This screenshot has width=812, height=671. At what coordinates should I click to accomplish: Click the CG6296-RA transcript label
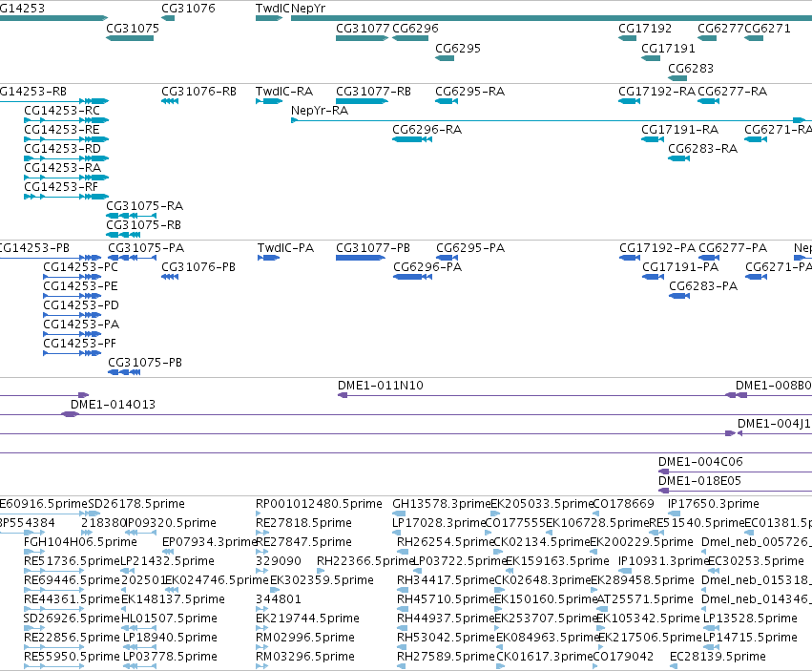tap(427, 130)
